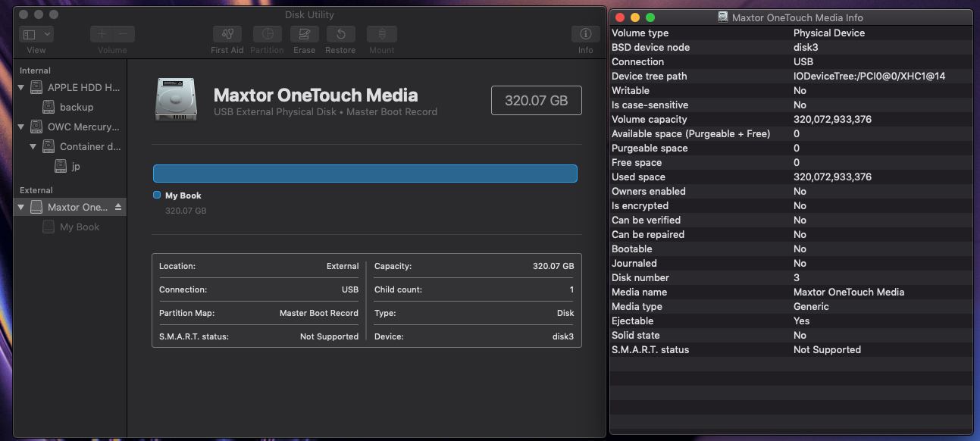This screenshot has height=441, width=980.
Task: Select the jp volume
Action: pyautogui.click(x=70, y=166)
